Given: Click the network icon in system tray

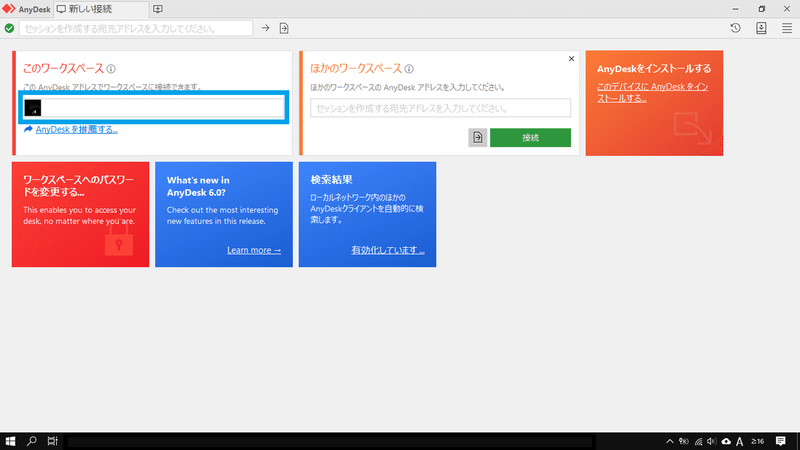Looking at the screenshot, I should (x=698, y=441).
